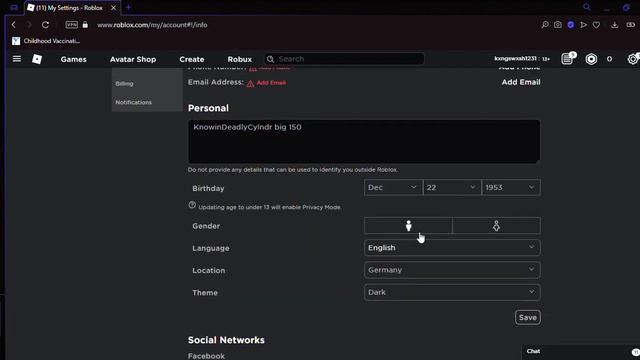
Task: Click the personal description text box
Action: (x=364, y=142)
